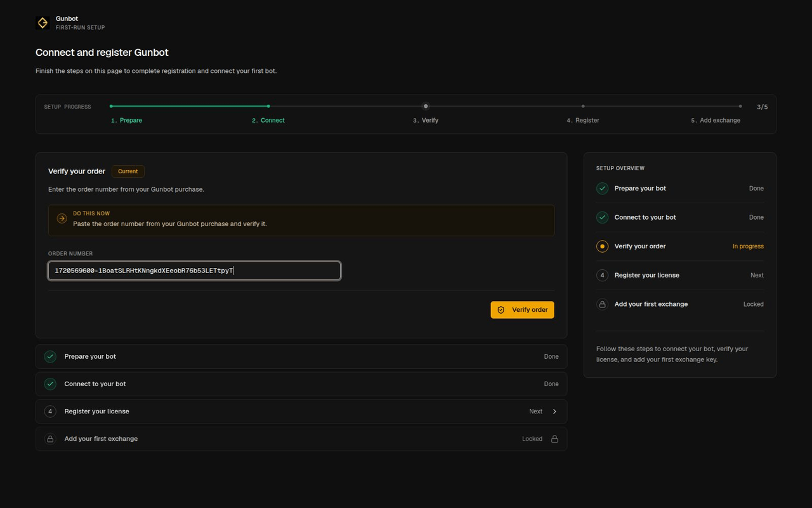Click Verify your order in Setup Overview
Screen dimensions: 812x508
(x=640, y=246)
